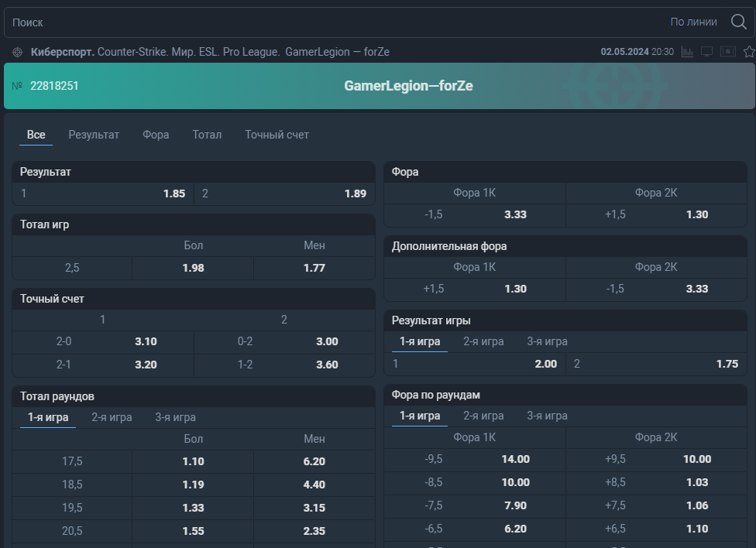Select 1-я игра tab in Тотал раундов

point(48,417)
